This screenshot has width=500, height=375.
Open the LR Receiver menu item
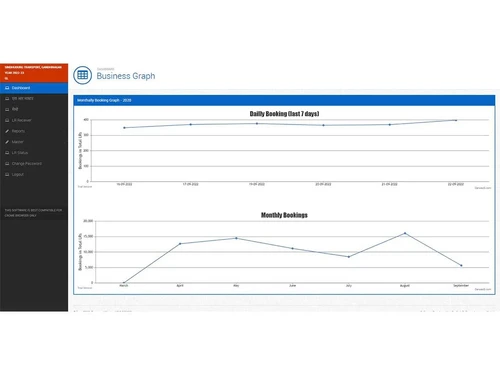(x=34, y=120)
